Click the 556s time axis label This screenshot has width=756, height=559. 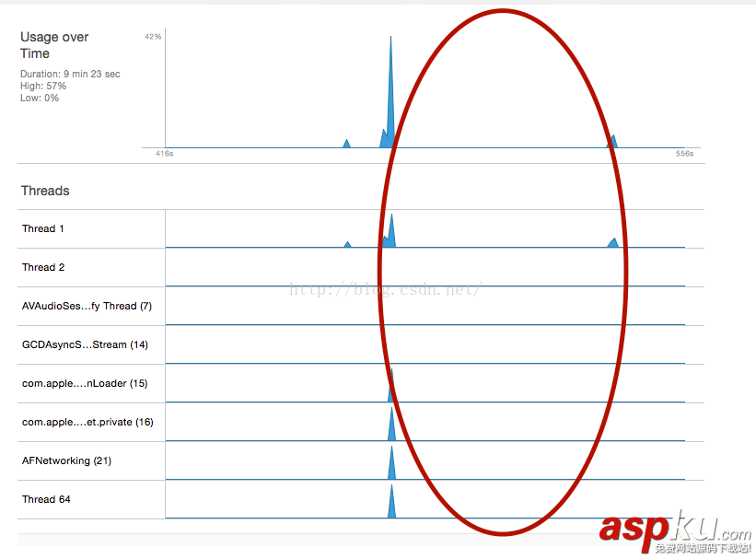click(685, 154)
